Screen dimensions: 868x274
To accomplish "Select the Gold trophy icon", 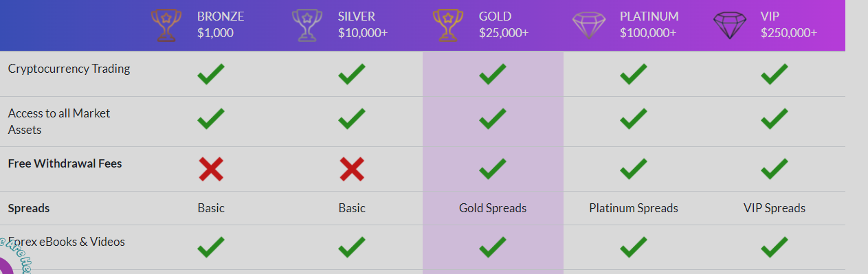I will [448, 25].
